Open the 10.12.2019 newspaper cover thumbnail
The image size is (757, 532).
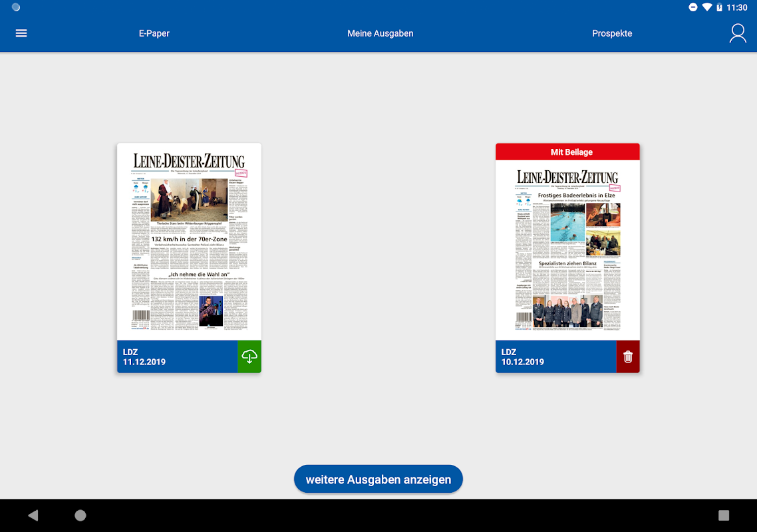click(568, 251)
